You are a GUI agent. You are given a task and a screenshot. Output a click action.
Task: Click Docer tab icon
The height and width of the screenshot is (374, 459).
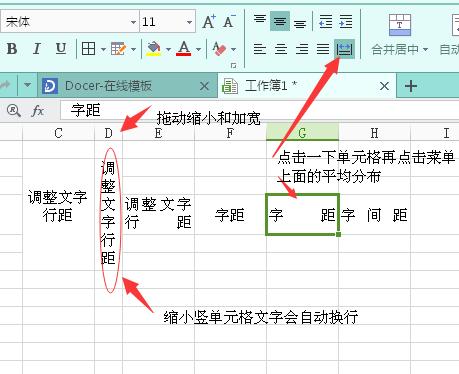[50, 86]
